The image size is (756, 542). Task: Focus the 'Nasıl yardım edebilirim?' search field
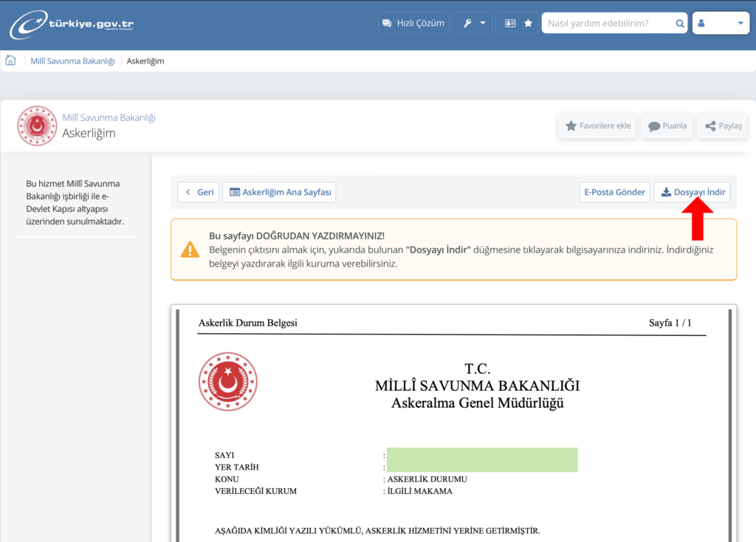tap(607, 23)
